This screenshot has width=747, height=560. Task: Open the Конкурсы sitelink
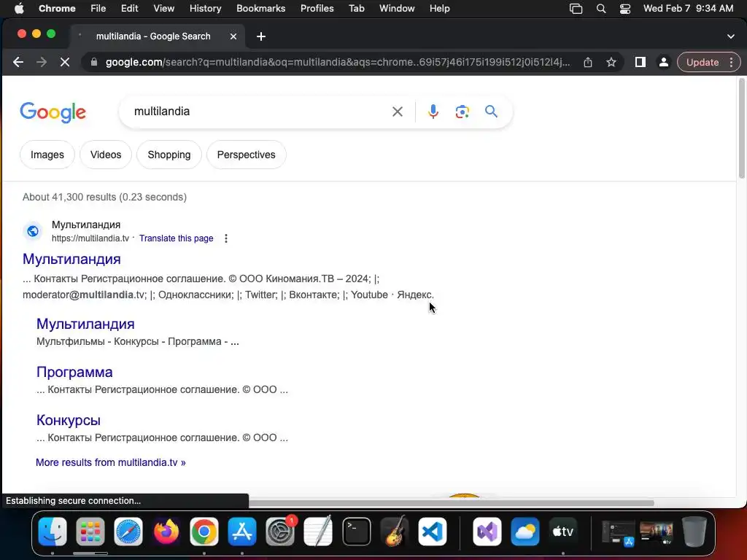tap(68, 420)
